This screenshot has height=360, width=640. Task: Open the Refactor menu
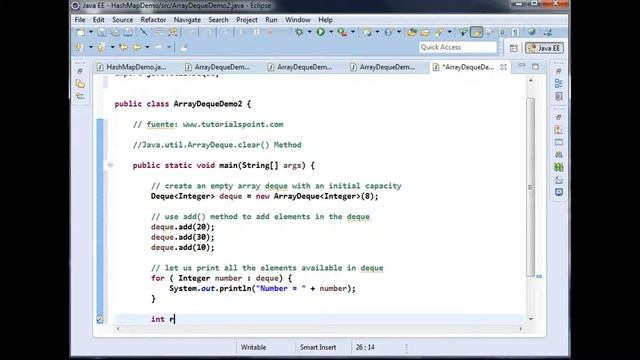(x=153, y=20)
